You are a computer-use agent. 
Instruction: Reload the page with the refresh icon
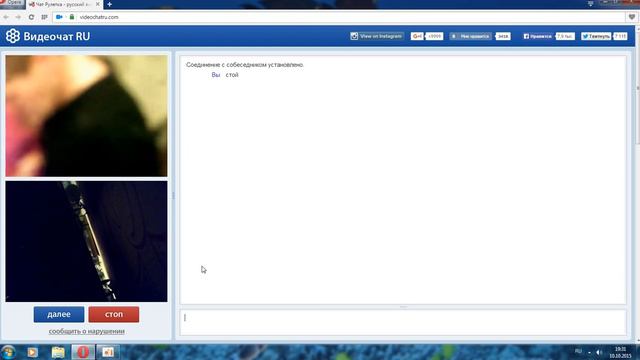point(31,17)
